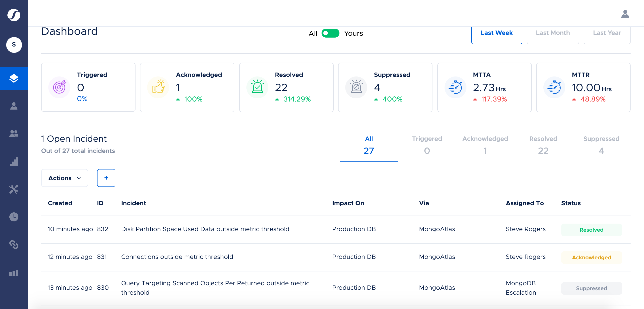
Task: Switch to the All 27 incidents tab
Action: 369,146
